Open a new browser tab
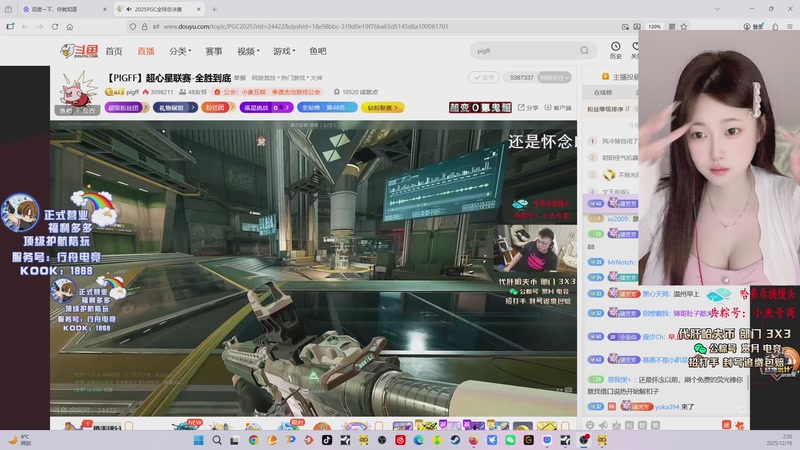The width and height of the screenshot is (800, 450). [214, 9]
